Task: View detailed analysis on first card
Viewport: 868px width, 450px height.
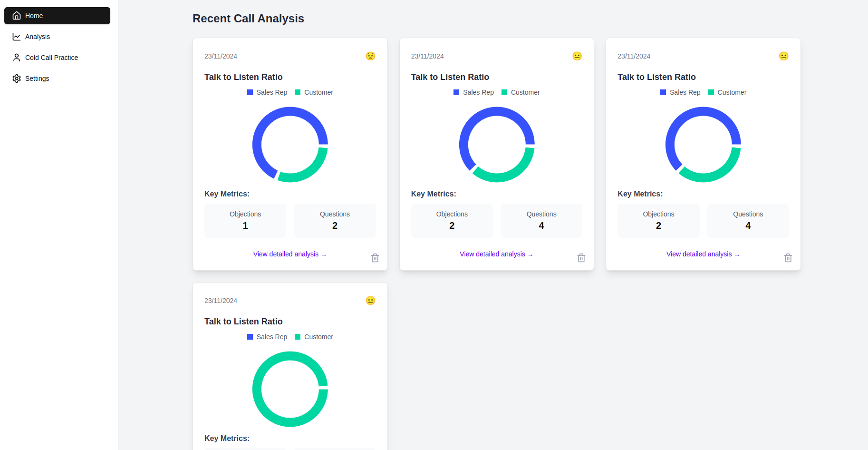Action: (290, 254)
